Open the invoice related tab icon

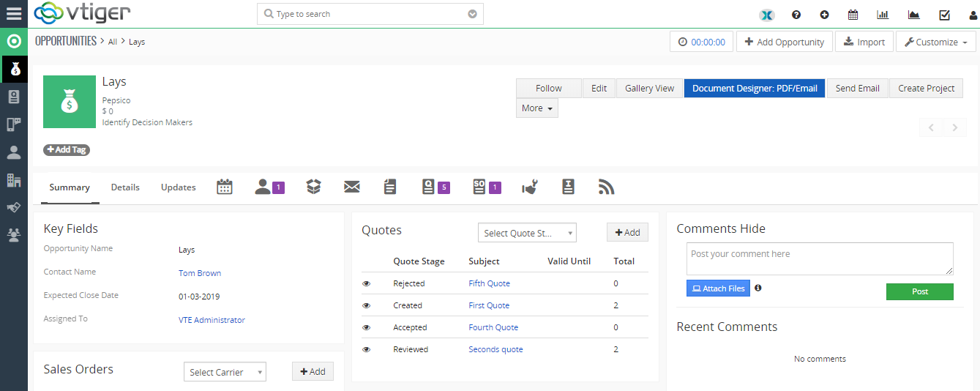pos(568,187)
